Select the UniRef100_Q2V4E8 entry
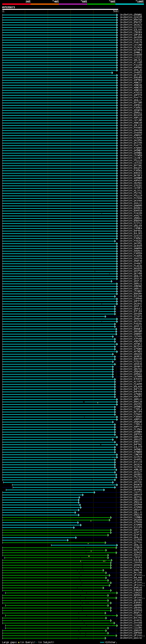Screen dimensions: 146x644 click(131, 50)
